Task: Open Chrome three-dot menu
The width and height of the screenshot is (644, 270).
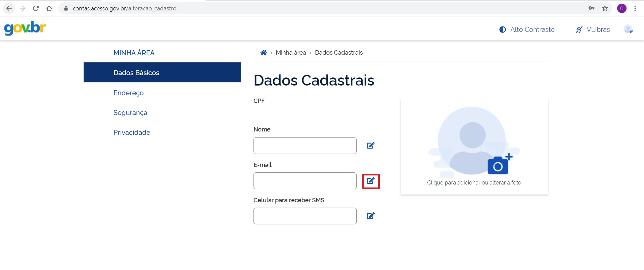Action: 635,8
